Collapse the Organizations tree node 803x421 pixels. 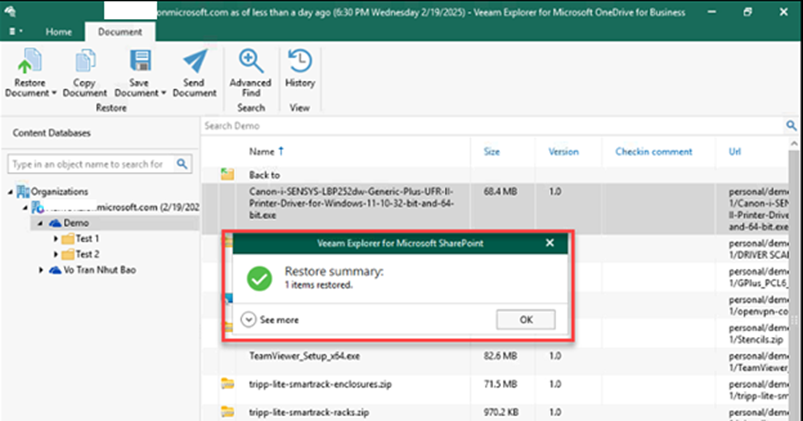click(11, 191)
